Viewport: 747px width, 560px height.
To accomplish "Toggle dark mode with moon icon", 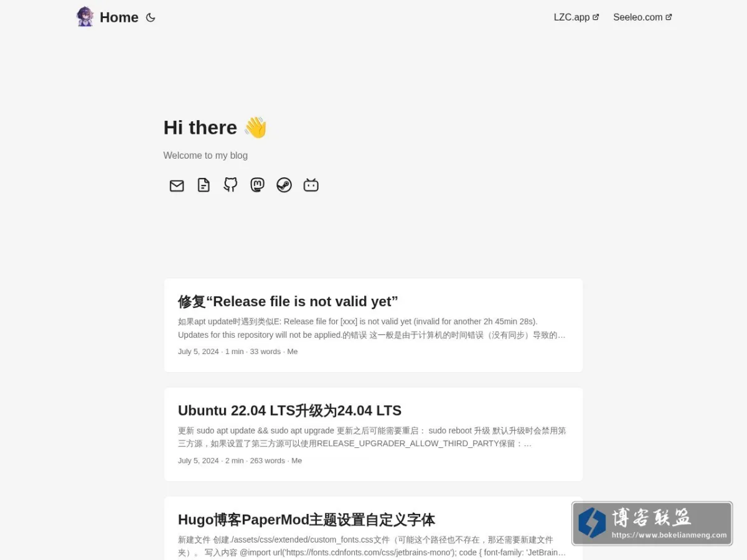I will [151, 17].
